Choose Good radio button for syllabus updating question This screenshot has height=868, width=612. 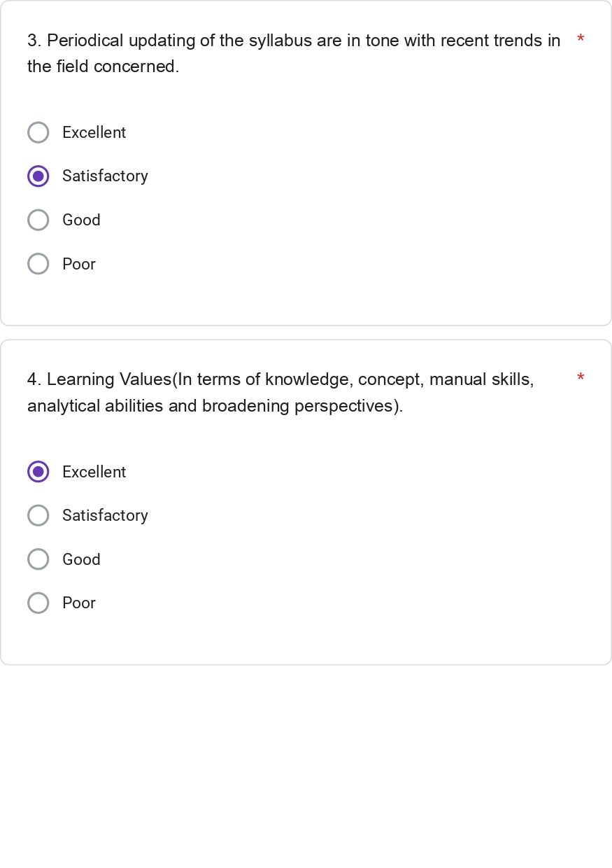click(x=38, y=220)
